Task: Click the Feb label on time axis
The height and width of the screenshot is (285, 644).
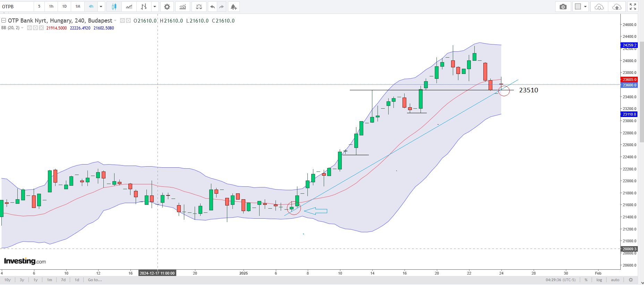Action: click(x=598, y=273)
